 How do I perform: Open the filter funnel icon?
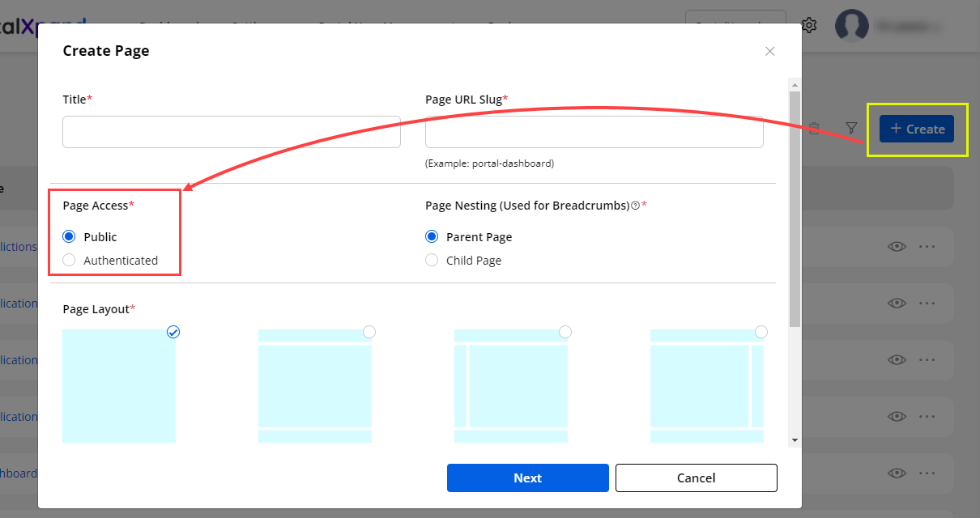(x=851, y=128)
